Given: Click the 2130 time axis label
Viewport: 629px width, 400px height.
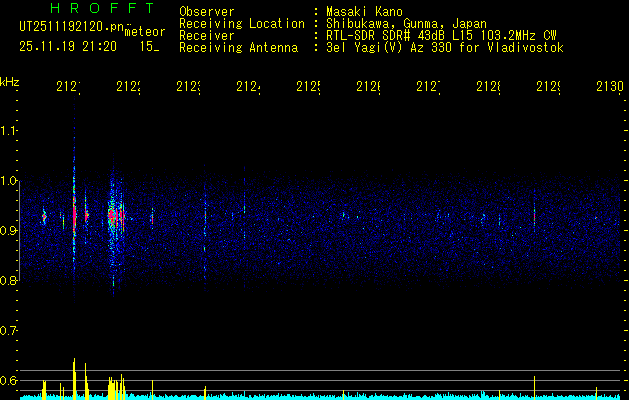Looking at the screenshot, I should 610,87.
